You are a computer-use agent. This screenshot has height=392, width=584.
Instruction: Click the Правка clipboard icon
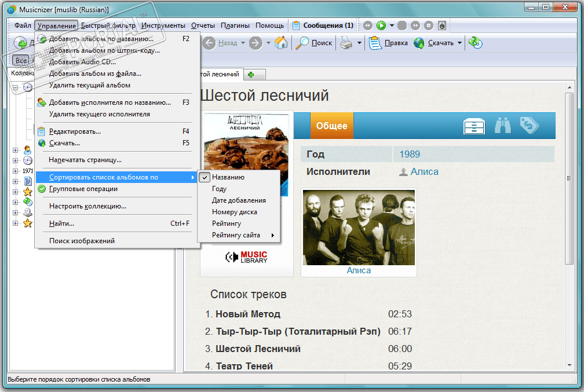pos(375,43)
